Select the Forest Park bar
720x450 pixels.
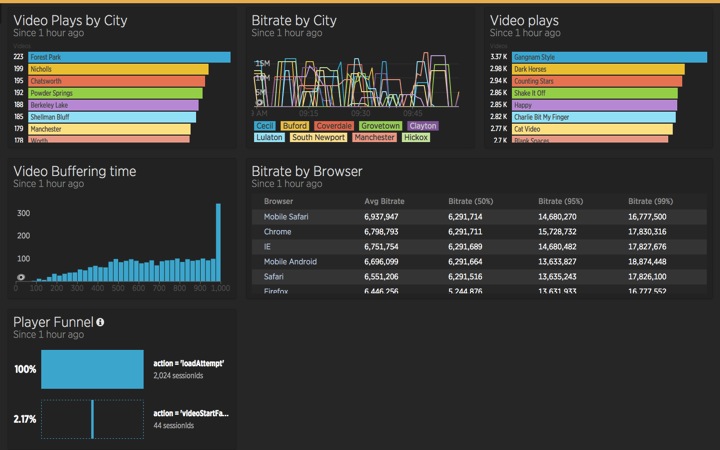click(x=129, y=57)
